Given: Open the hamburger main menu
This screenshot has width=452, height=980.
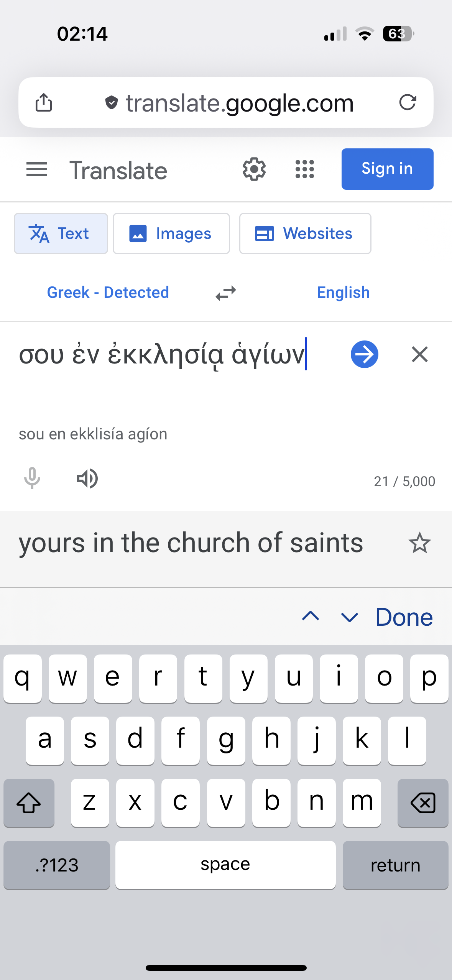Looking at the screenshot, I should (37, 169).
